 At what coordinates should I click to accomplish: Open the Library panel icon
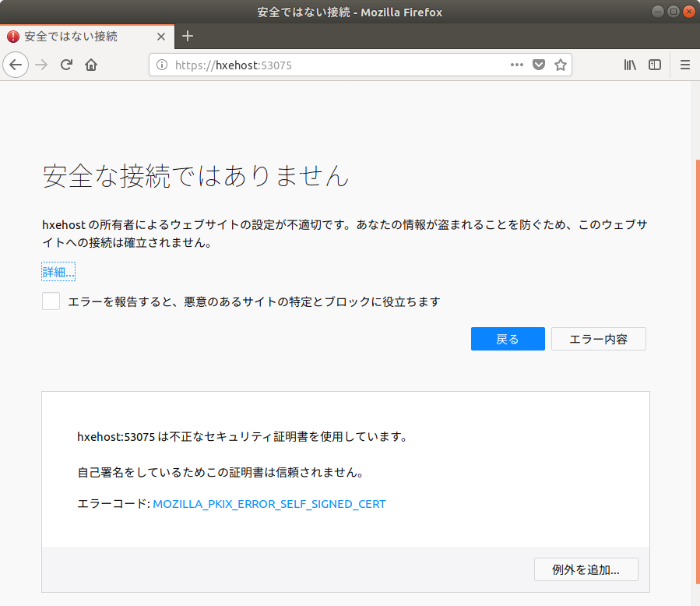(x=630, y=65)
